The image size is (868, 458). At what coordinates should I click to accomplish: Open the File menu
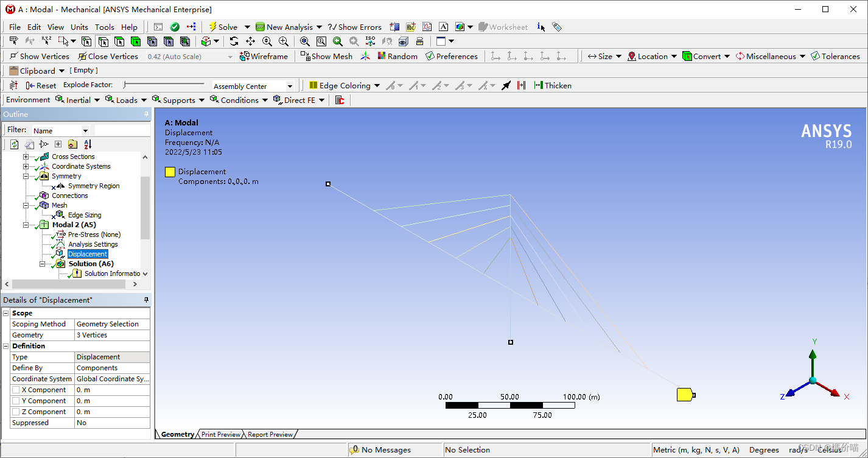click(x=15, y=27)
